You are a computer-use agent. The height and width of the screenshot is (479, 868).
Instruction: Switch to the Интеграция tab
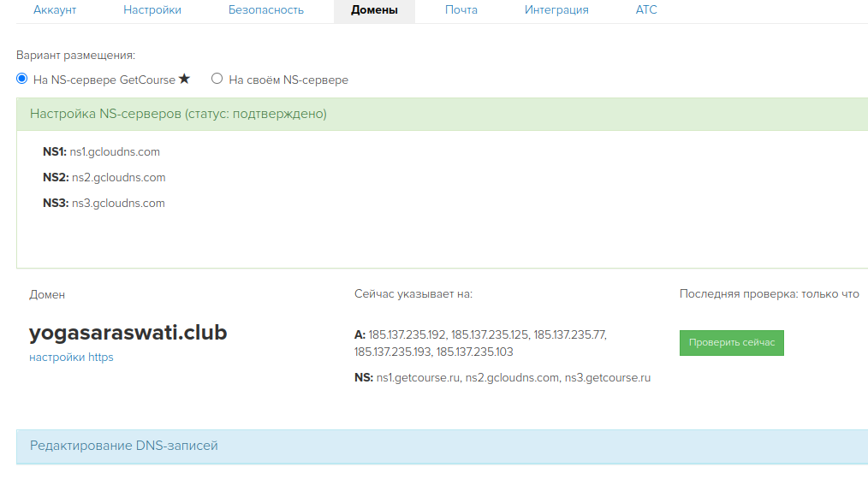click(x=556, y=10)
